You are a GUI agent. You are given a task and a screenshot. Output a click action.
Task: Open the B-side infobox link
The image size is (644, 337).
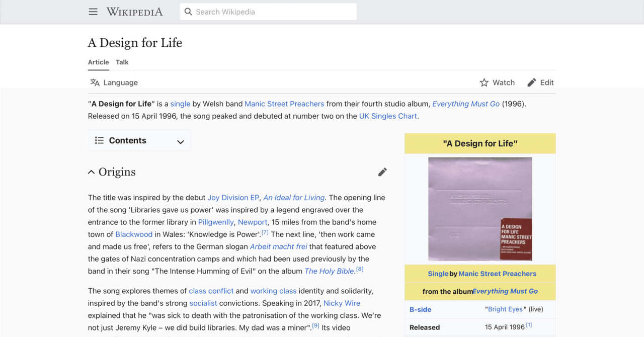pos(420,309)
